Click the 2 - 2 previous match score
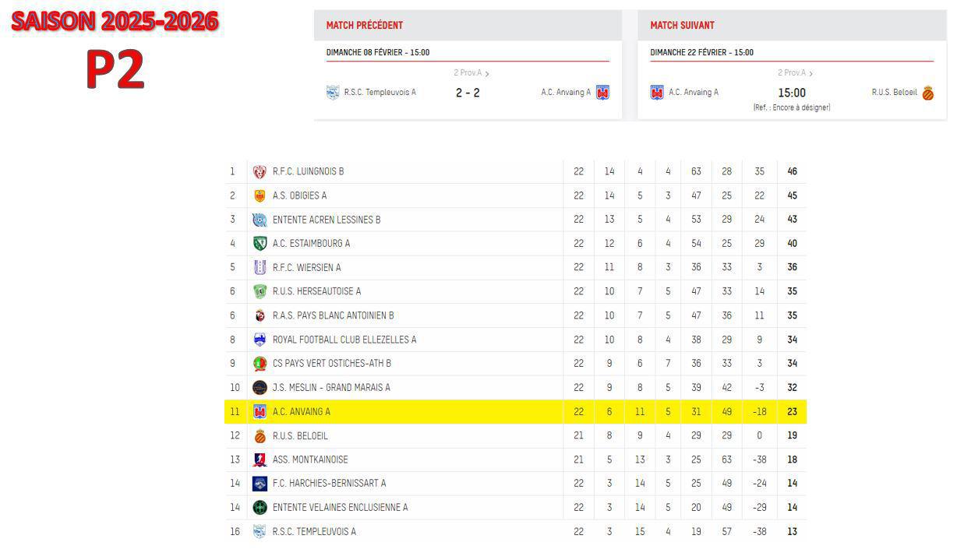Viewport: 957px width, 560px height. (x=468, y=93)
